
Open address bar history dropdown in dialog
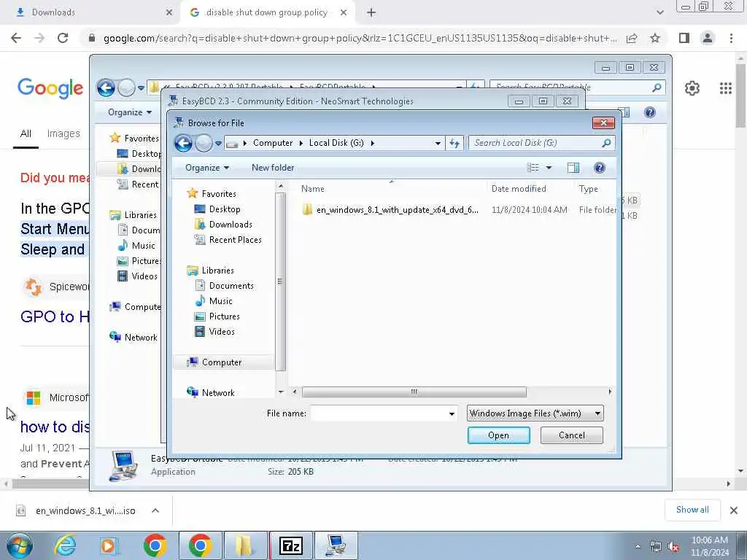coord(438,143)
